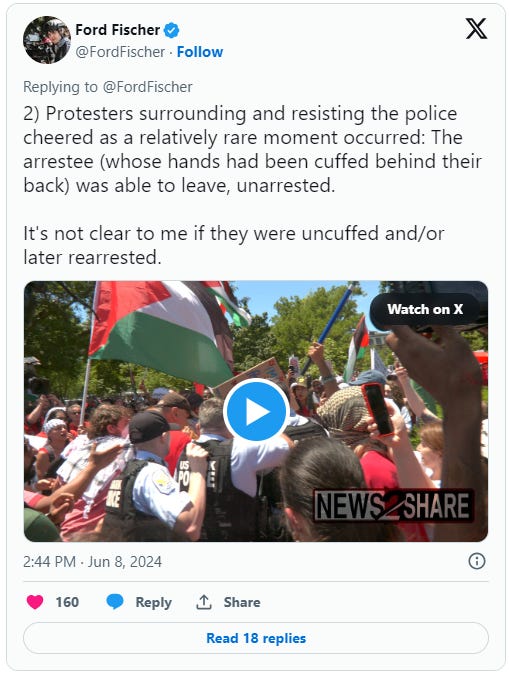The image size is (509, 675).
Task: Click the Share text label
Action: point(242,602)
